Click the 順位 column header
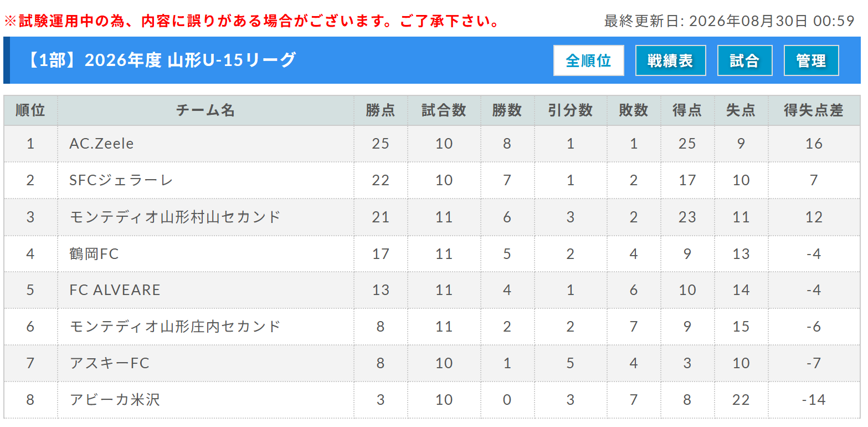Image resolution: width=868 pixels, height=427 pixels. pos(30,110)
